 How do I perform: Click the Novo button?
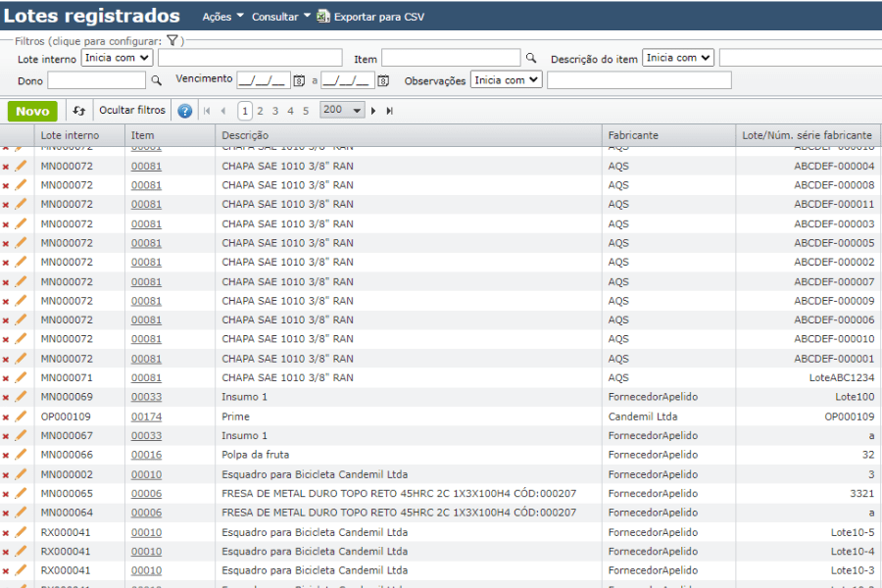click(x=31, y=111)
